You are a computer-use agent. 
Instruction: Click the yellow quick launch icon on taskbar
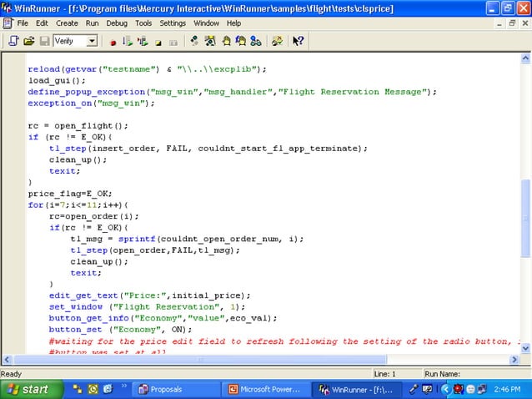[x=93, y=390]
